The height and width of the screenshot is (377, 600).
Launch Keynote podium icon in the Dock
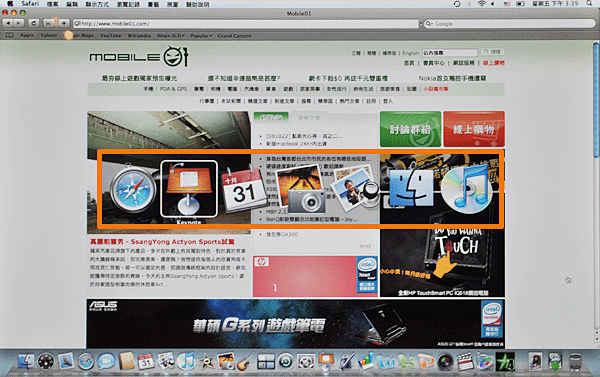(x=326, y=361)
